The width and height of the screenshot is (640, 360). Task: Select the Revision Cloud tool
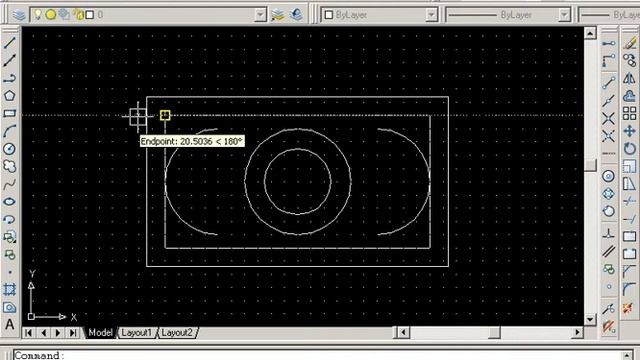9,166
